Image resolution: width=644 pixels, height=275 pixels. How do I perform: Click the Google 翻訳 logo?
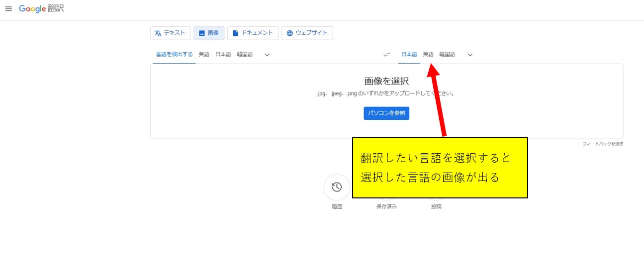pyautogui.click(x=42, y=9)
